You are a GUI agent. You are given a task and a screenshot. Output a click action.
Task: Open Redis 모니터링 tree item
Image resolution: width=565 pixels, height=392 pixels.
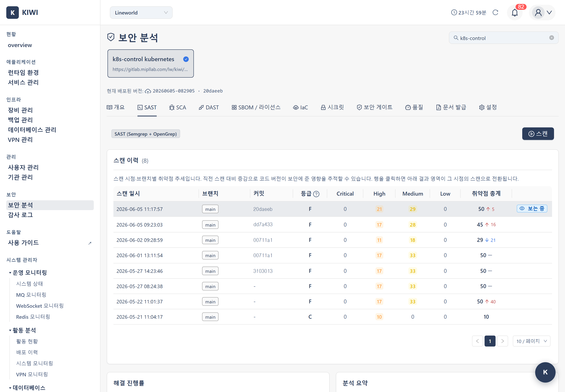[x=33, y=317]
